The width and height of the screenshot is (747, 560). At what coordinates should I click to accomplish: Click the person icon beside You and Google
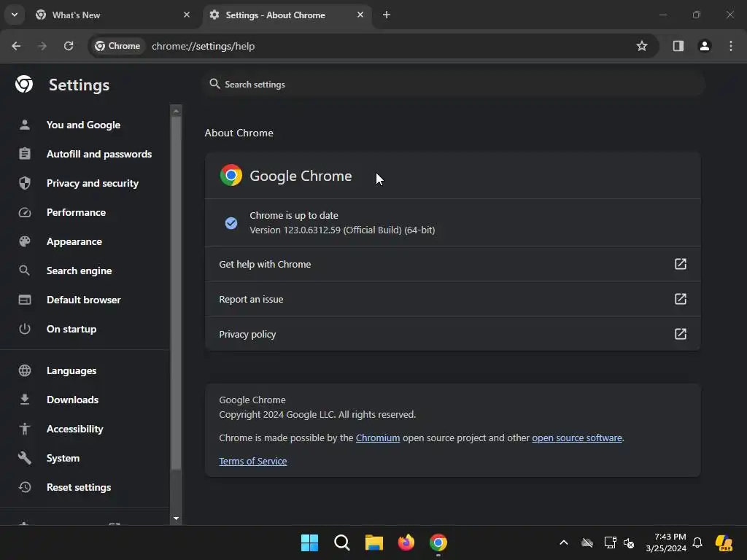coord(25,125)
